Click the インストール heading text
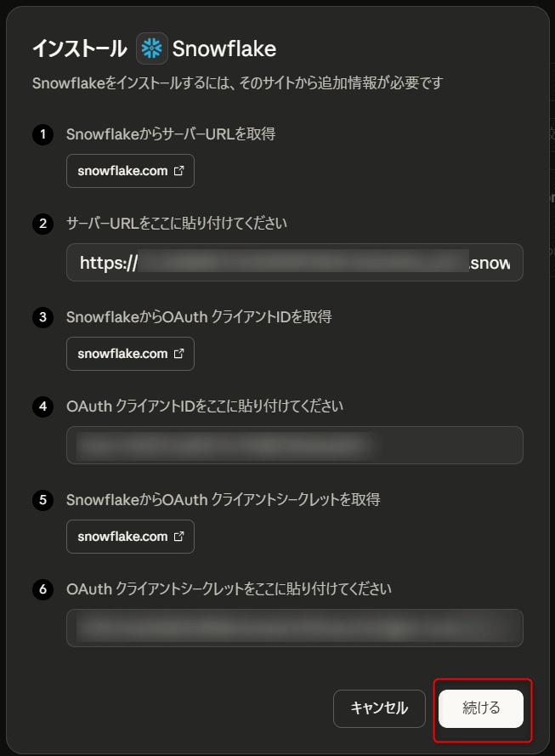The width and height of the screenshot is (555, 756). (79, 49)
